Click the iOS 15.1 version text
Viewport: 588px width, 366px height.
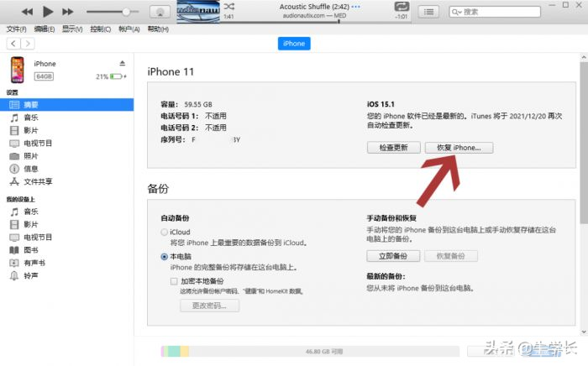click(x=381, y=104)
